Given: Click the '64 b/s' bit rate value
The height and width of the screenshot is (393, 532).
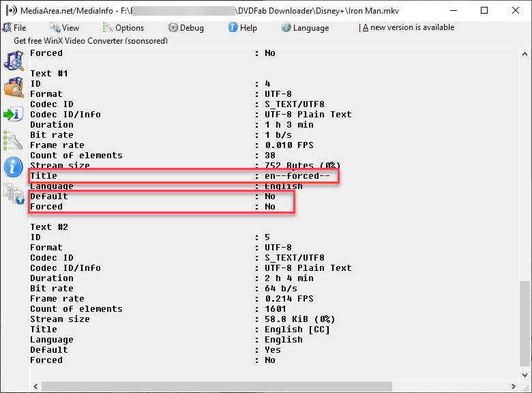Looking at the screenshot, I should (281, 288).
